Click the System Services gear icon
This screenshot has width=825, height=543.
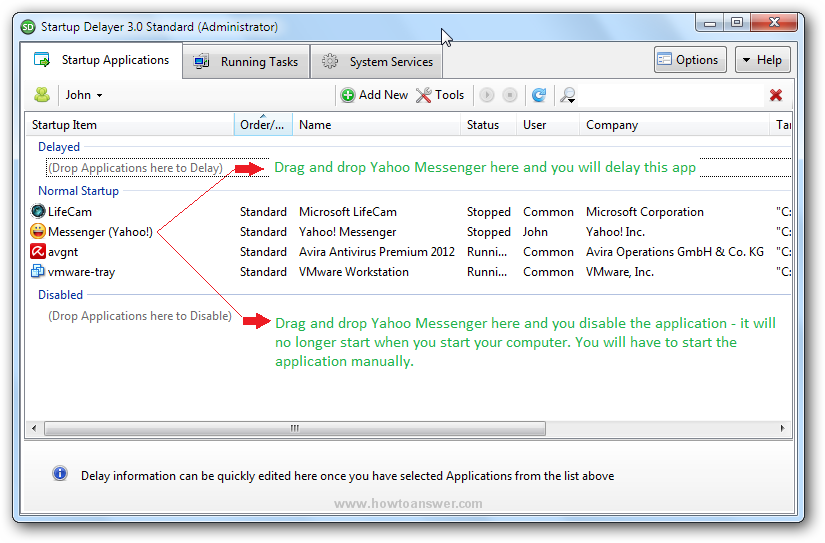[x=330, y=61]
